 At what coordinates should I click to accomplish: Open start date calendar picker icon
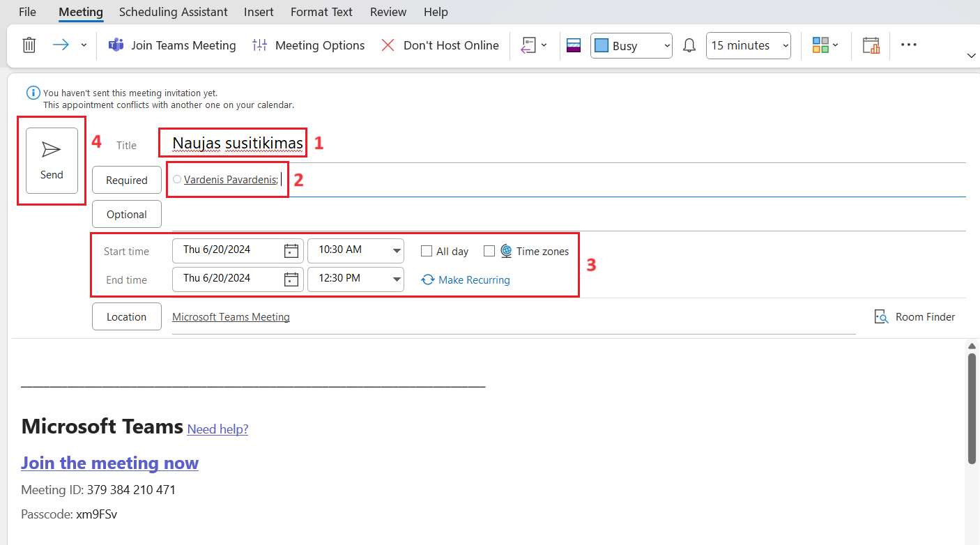pos(291,251)
